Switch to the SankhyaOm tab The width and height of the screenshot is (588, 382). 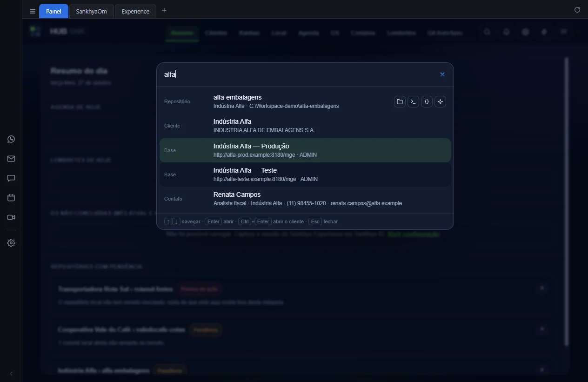coord(91,11)
